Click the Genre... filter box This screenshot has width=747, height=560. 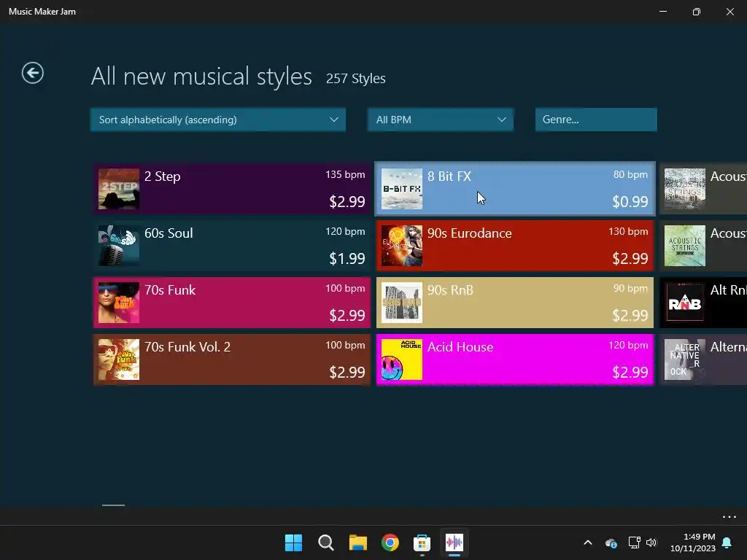(x=596, y=120)
